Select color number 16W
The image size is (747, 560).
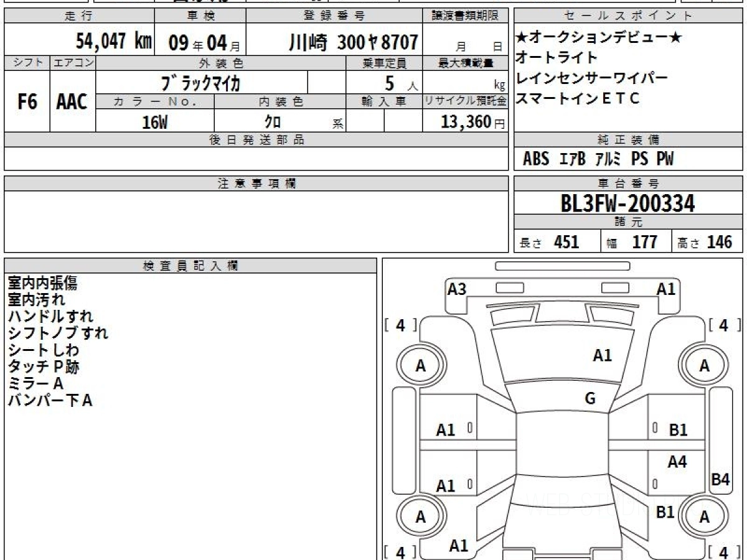point(155,122)
